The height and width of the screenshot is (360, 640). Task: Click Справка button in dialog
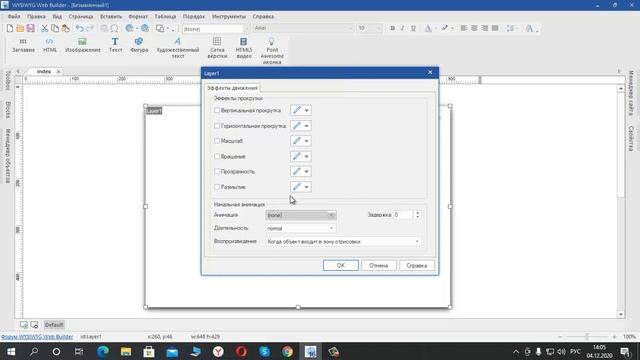tap(417, 265)
